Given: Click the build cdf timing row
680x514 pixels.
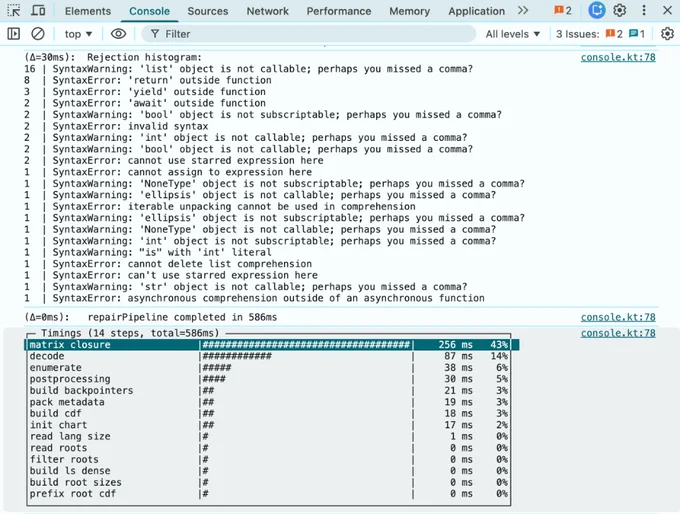Looking at the screenshot, I should point(268,413).
